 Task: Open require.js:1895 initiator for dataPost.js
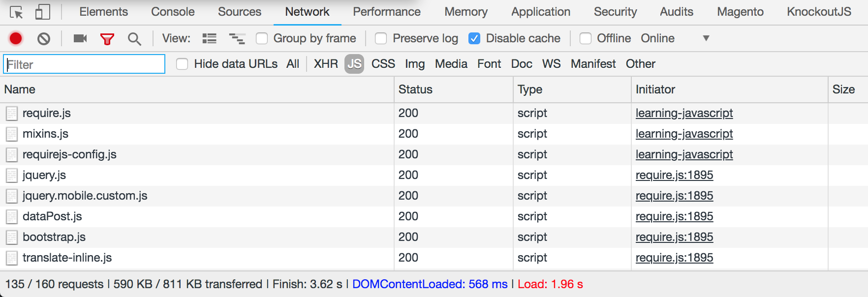674,216
